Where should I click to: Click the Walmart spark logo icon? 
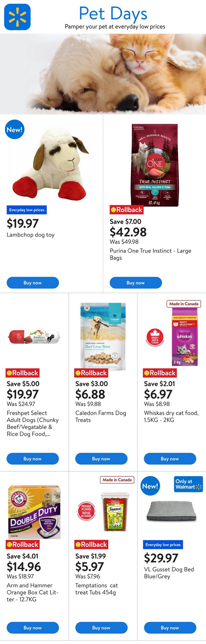(x=17, y=17)
